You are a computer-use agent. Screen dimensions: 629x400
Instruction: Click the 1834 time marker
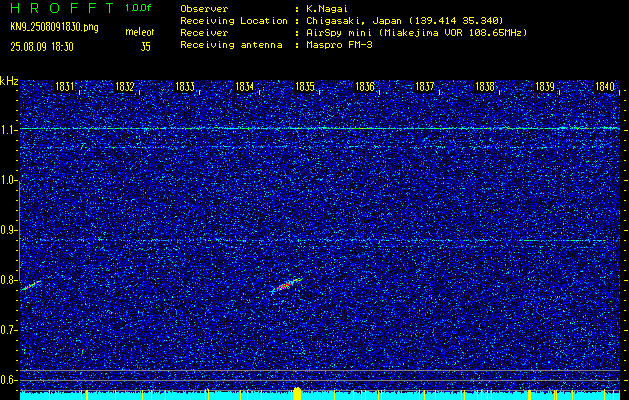pyautogui.click(x=244, y=86)
